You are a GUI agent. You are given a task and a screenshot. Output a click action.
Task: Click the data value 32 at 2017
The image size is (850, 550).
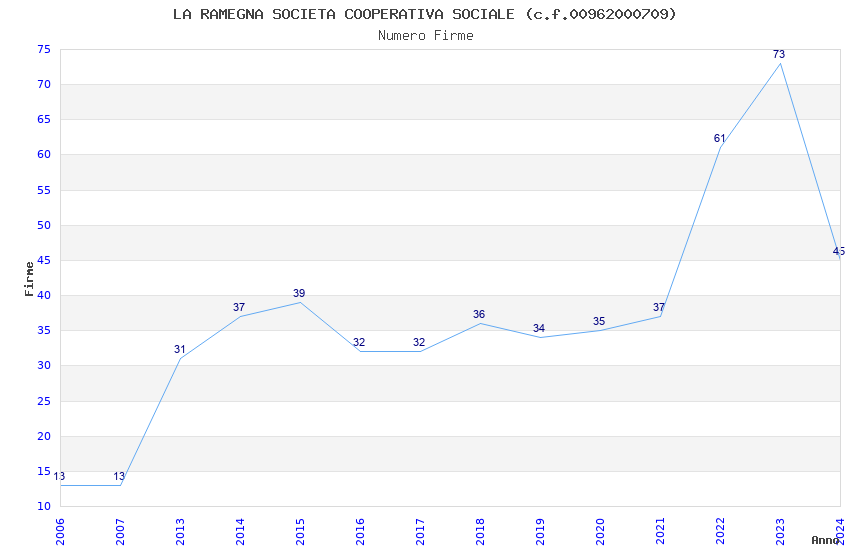point(419,342)
